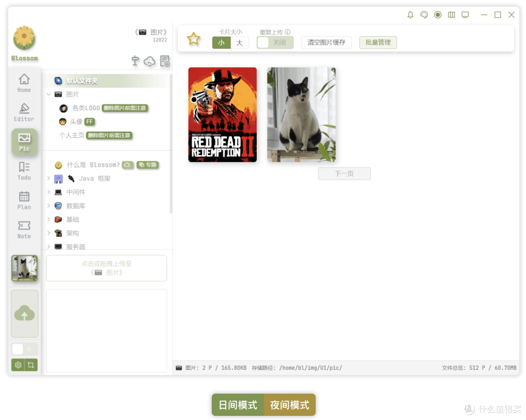Open the 头像 folder
This screenshot has width=526, height=420.
pos(76,121)
